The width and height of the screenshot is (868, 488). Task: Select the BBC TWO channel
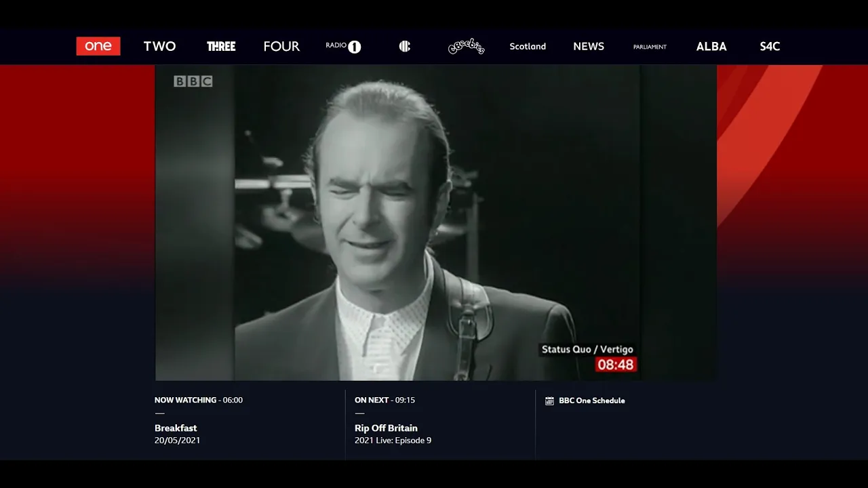click(159, 46)
